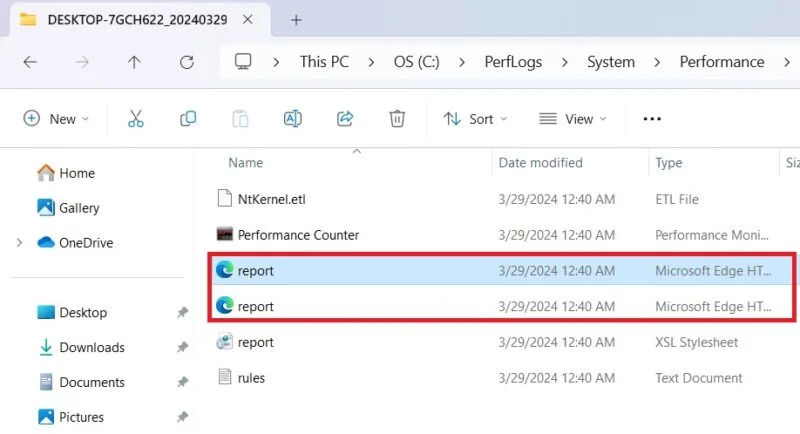Open the View dropdown menu
This screenshot has height=434, width=800.
coord(572,119)
